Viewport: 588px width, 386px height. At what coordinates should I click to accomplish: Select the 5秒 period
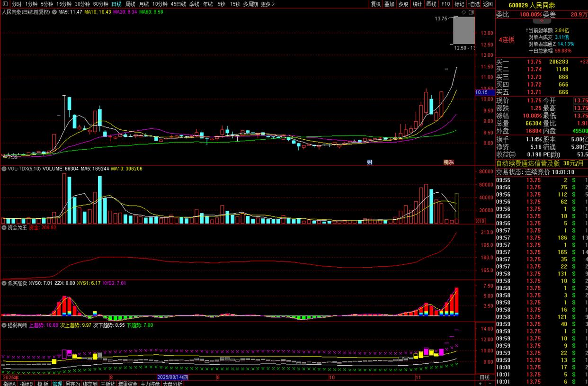(x=221, y=4)
